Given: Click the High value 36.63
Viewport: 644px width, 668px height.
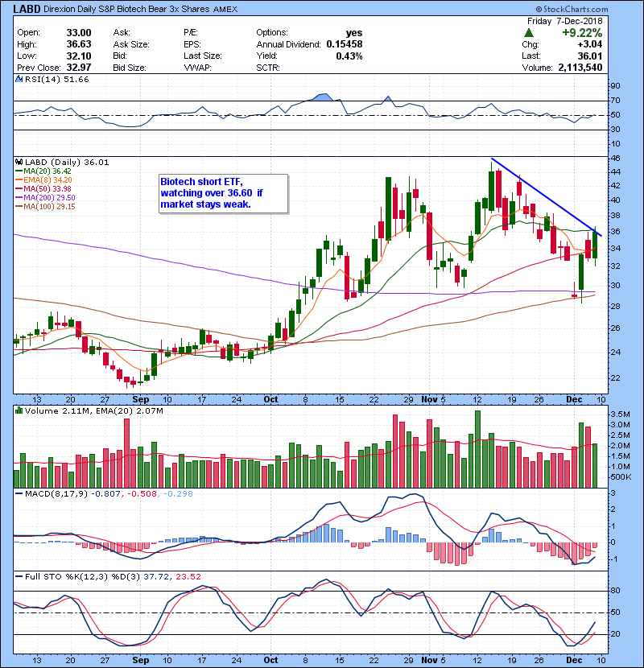Looking at the screenshot, I should 79,44.
